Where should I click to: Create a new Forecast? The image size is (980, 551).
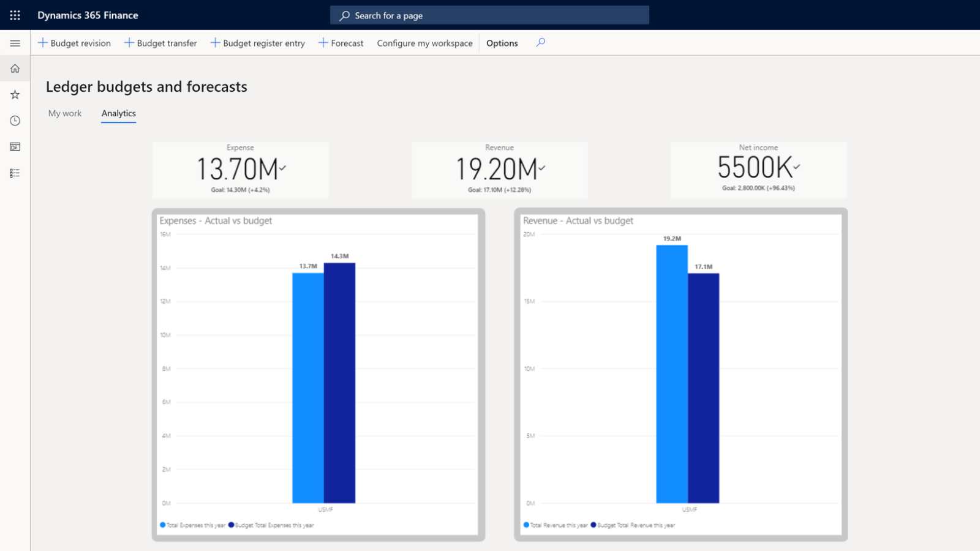click(x=341, y=43)
